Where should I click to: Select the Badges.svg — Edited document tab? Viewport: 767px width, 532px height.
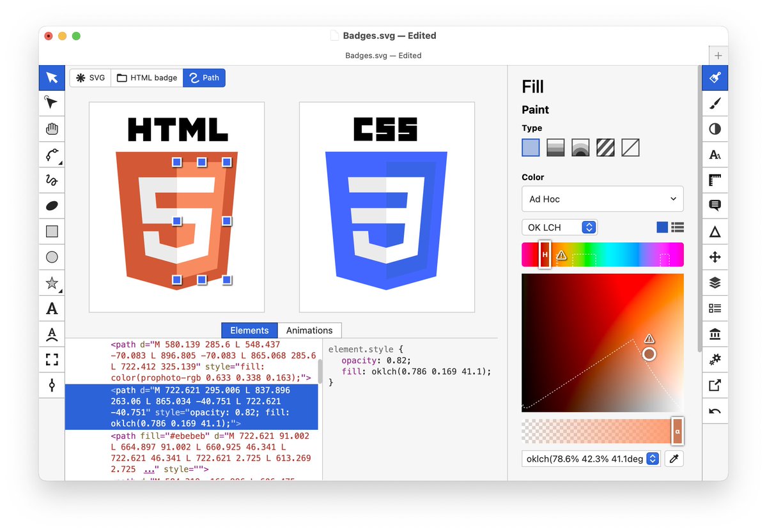(383, 56)
